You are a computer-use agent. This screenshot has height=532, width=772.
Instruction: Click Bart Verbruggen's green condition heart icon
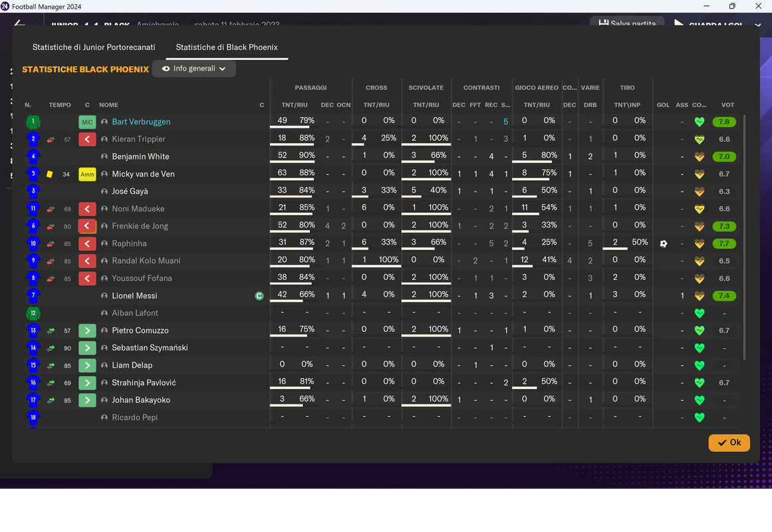pyautogui.click(x=699, y=122)
